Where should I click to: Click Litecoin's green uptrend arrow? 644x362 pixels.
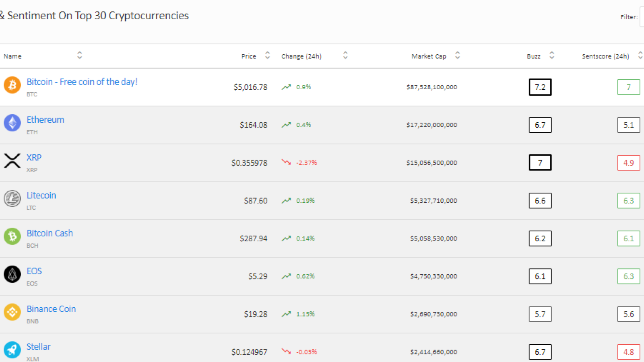[x=286, y=200]
